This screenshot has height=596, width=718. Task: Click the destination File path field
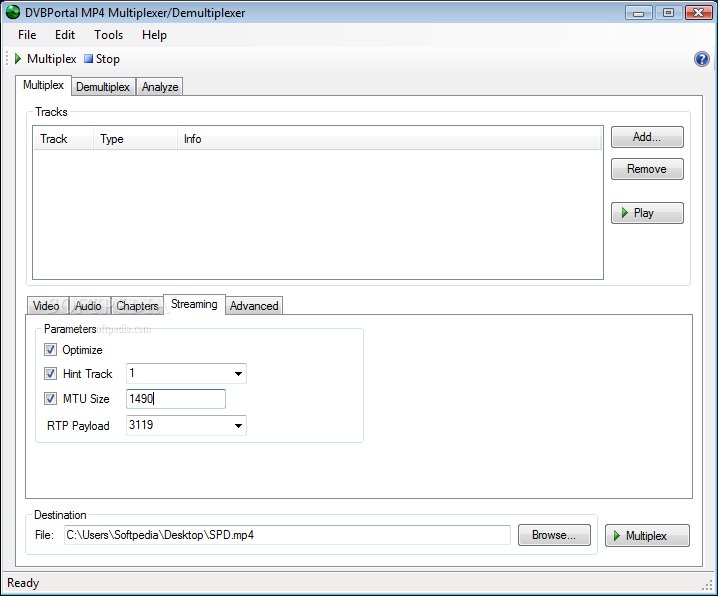coord(287,535)
